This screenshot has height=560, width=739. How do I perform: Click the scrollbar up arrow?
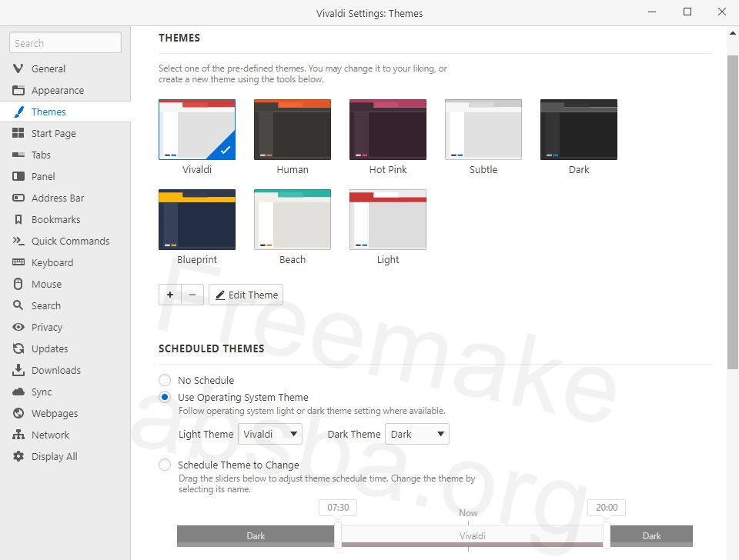coord(732,33)
